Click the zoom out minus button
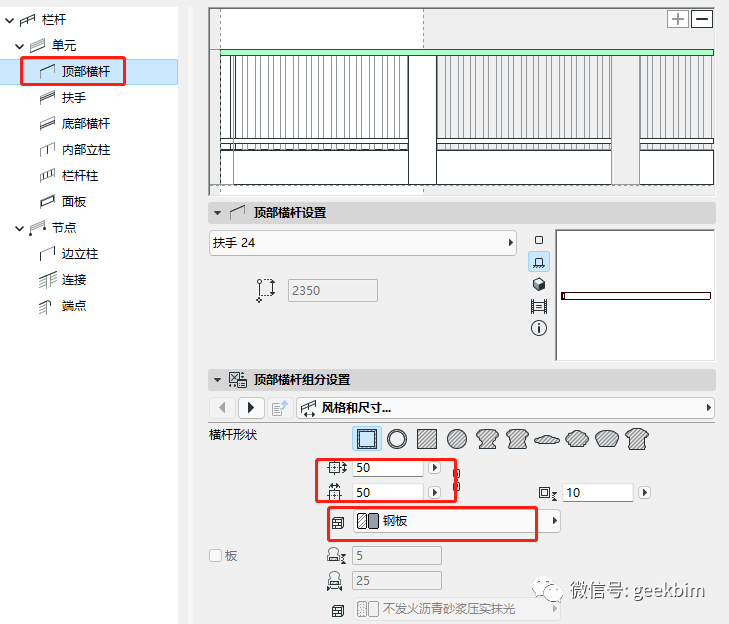This screenshot has height=624, width=729. point(702,19)
